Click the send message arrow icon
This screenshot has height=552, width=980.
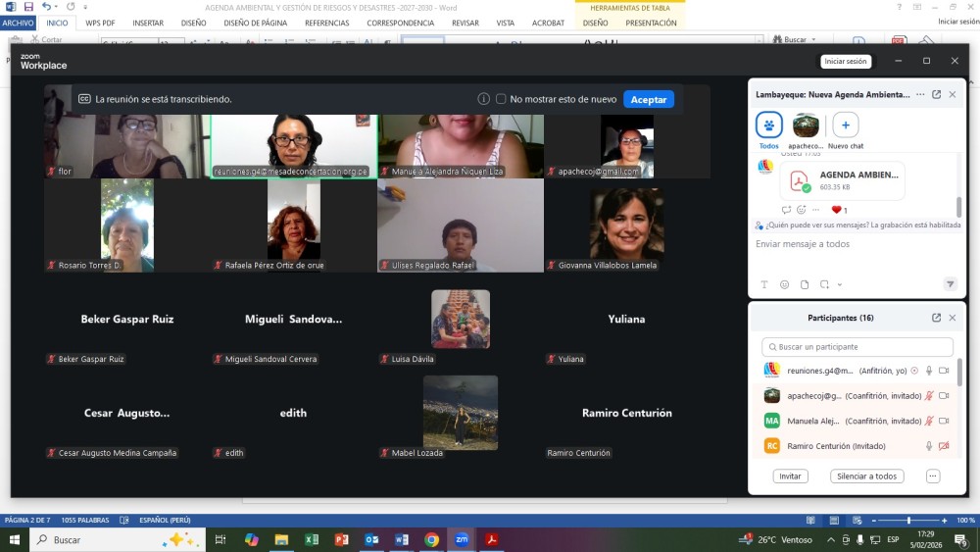[x=950, y=284]
